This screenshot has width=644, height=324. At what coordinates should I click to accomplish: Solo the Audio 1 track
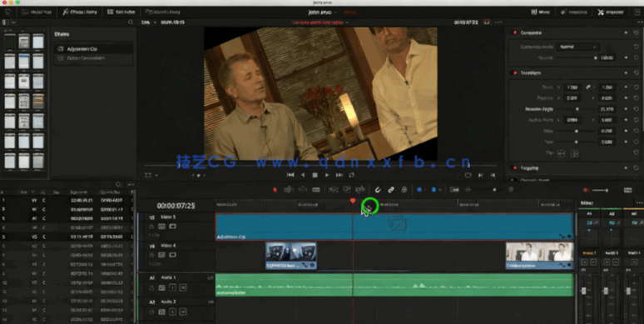pos(172,288)
